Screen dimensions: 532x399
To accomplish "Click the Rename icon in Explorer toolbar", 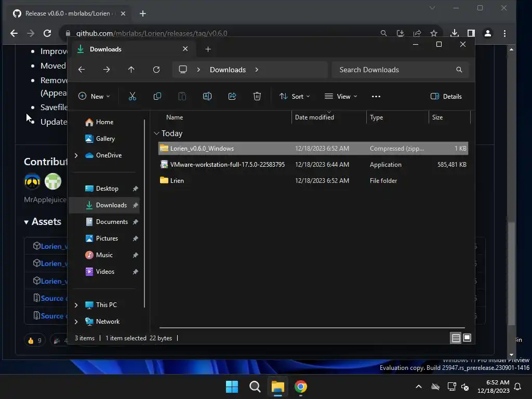I will coord(207,96).
